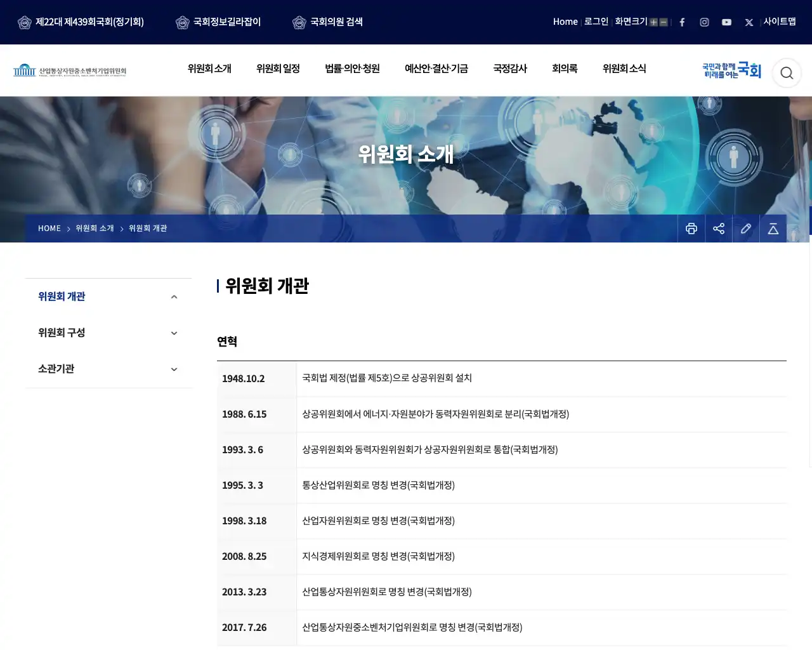Screen dimensions: 812x650
Task: Open 국회의원 검색 link
Action: click(336, 22)
